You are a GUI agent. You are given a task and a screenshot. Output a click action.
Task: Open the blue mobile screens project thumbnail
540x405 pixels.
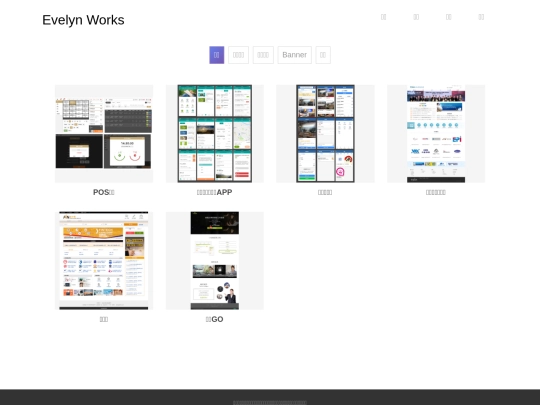(x=325, y=134)
